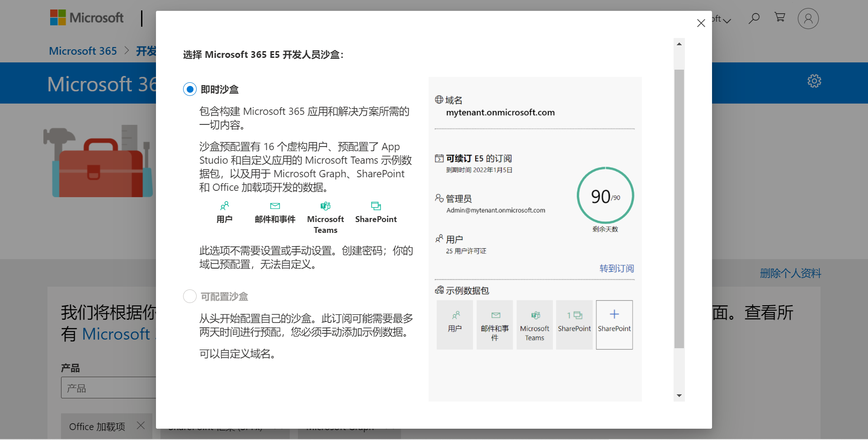The image size is (868, 440).
Task: Select the 可配置沙盒 radio option
Action: (x=190, y=296)
